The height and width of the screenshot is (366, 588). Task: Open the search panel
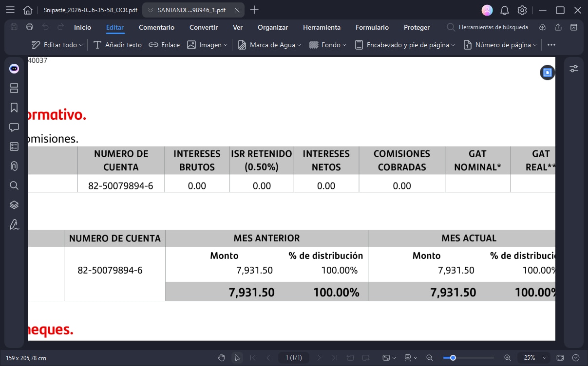pos(14,185)
